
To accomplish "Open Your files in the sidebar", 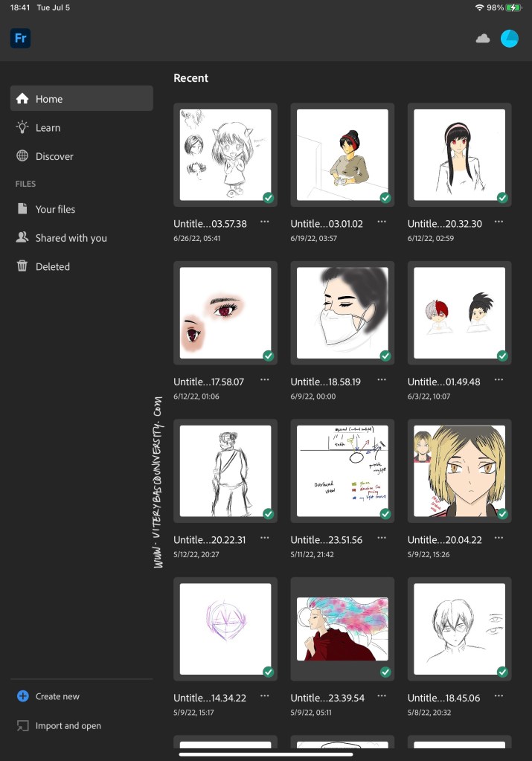I will [55, 209].
